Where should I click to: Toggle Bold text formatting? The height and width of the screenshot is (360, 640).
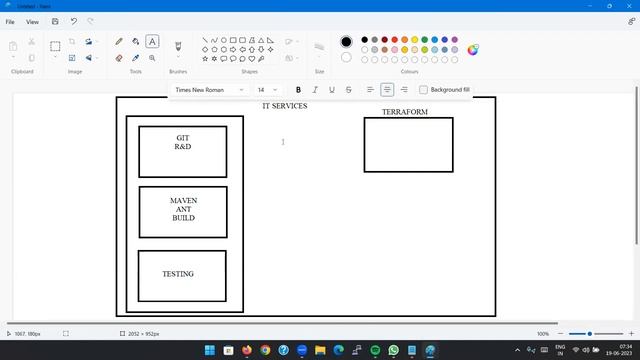[x=298, y=90]
